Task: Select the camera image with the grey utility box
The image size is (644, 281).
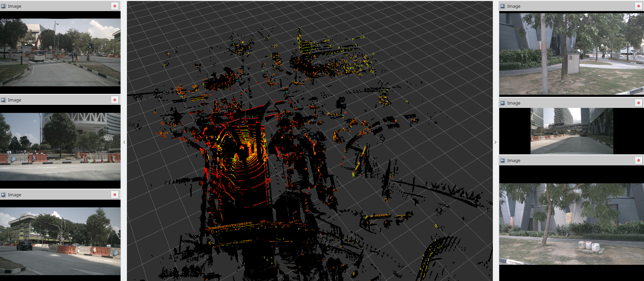Action: click(571, 54)
